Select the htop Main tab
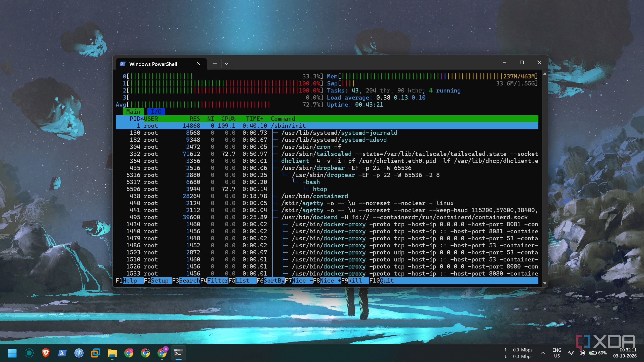Image resolution: width=644 pixels, height=362 pixels. click(x=133, y=112)
